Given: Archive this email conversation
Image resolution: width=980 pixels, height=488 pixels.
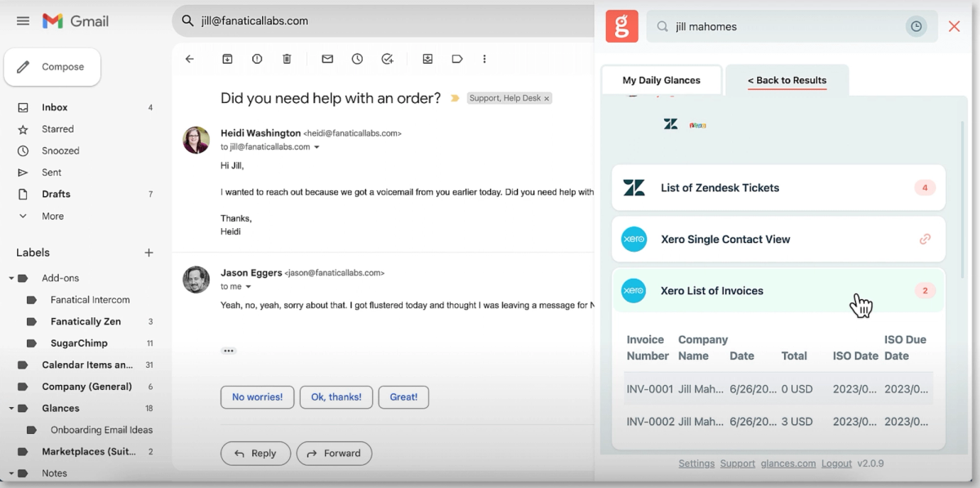Looking at the screenshot, I should (228, 59).
